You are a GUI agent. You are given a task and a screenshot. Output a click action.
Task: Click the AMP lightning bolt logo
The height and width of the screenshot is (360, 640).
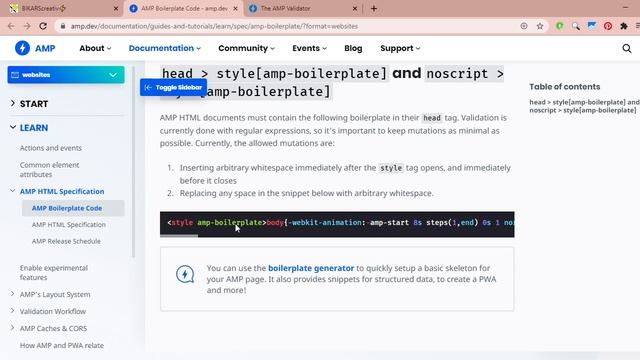click(22, 48)
